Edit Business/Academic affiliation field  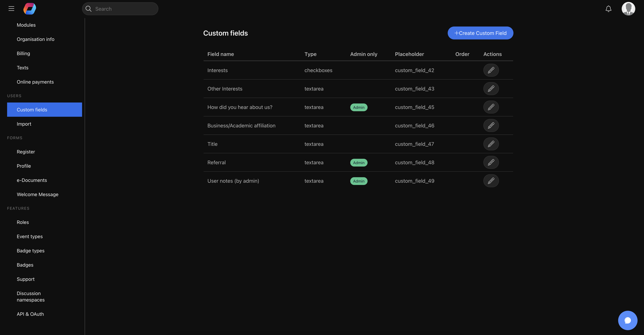click(x=491, y=126)
